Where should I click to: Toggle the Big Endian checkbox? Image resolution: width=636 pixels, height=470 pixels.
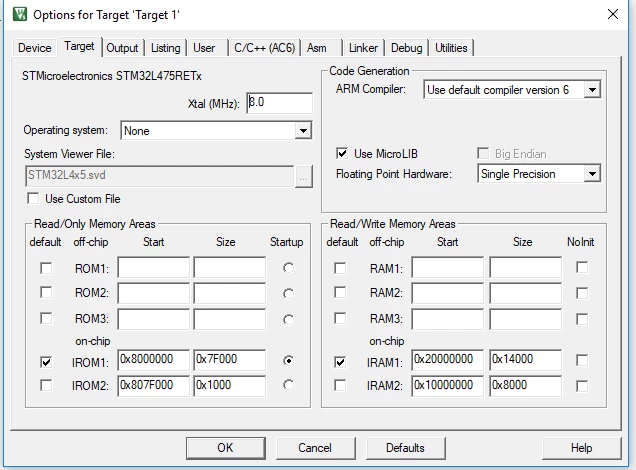(483, 154)
